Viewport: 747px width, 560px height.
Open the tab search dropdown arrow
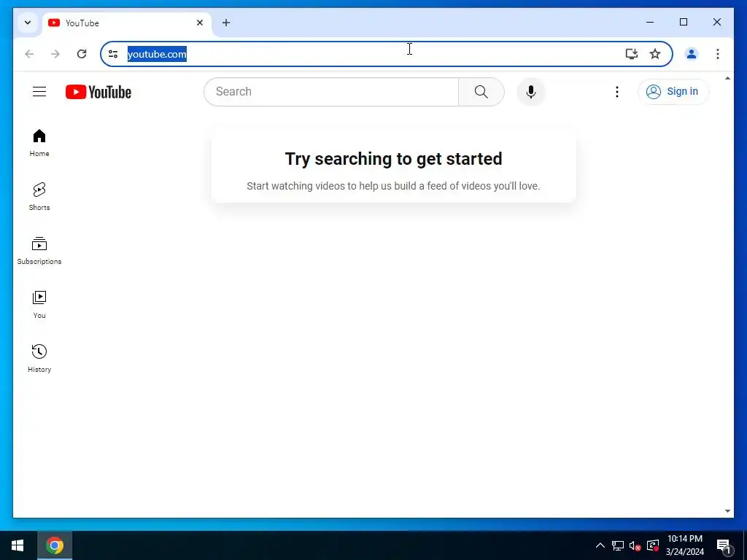pyautogui.click(x=28, y=23)
